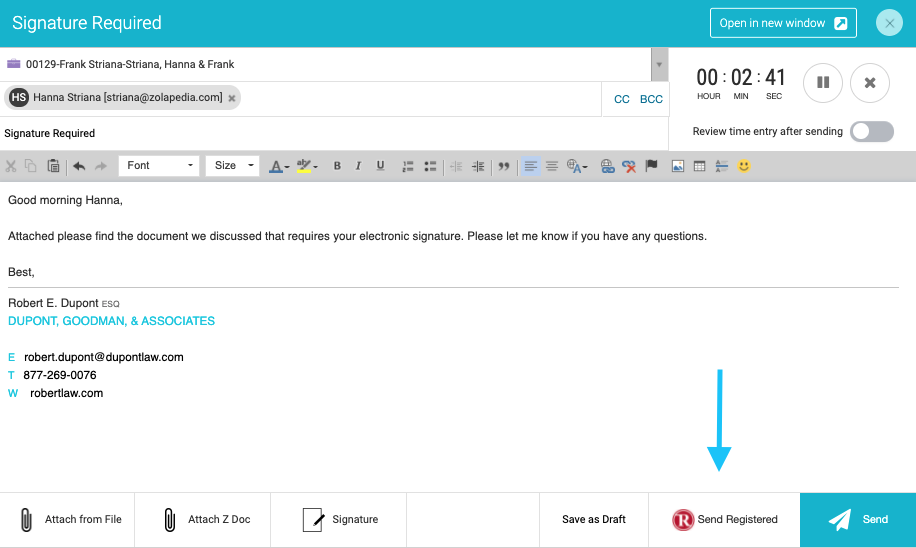The width and height of the screenshot is (916, 548).
Task: Insert a hyperlink
Action: click(608, 167)
